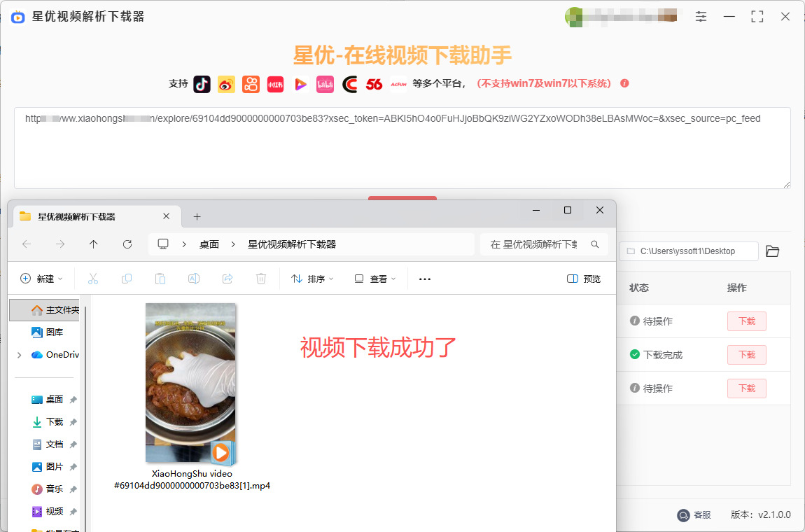
Task: Click into the video URL text area
Action: (x=402, y=148)
